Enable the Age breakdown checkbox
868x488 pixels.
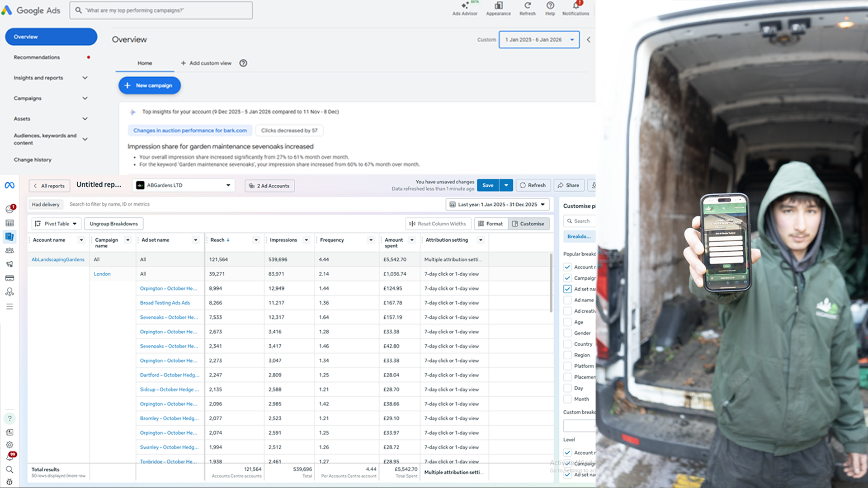[567, 322]
